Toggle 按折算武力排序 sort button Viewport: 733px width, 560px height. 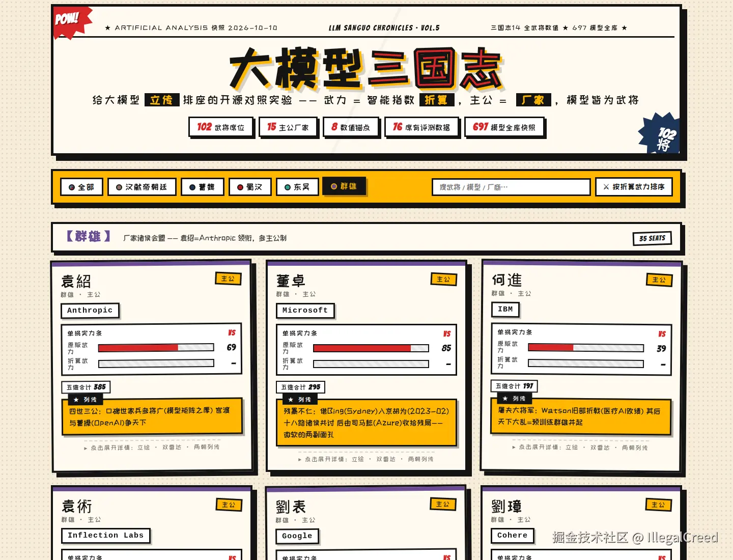click(x=634, y=187)
